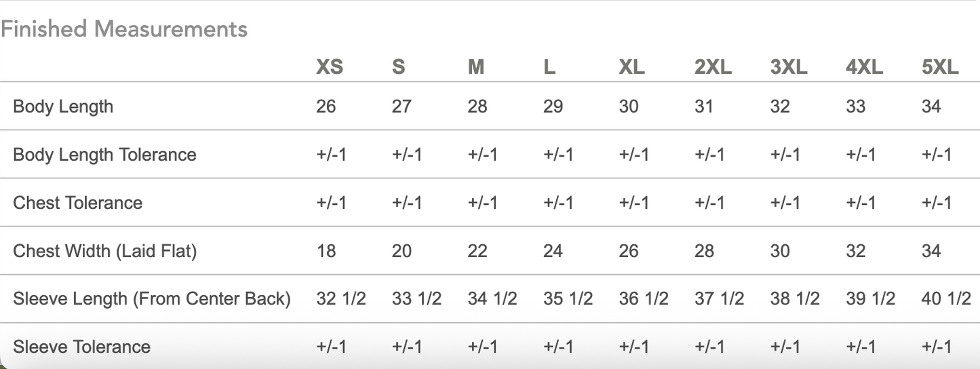This screenshot has width=980, height=369.
Task: Select the Chest Width (Laid Flat) label
Action: pyautogui.click(x=104, y=251)
